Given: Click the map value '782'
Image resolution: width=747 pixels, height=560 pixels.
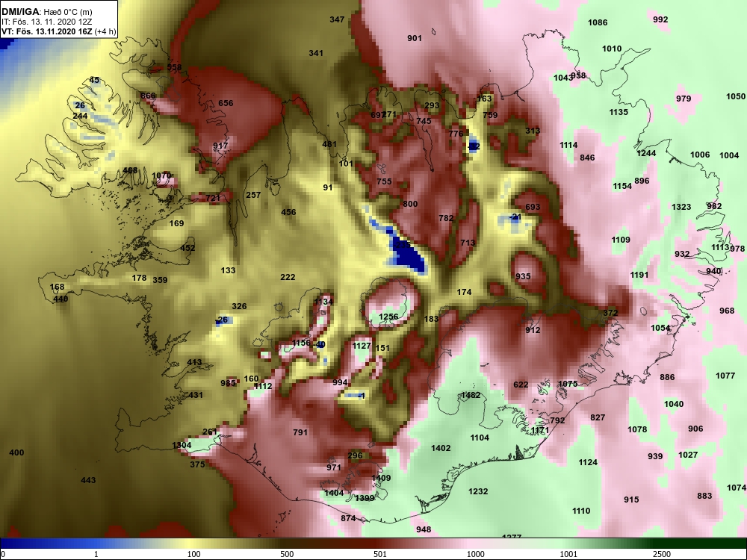Looking at the screenshot, I should click(446, 218).
